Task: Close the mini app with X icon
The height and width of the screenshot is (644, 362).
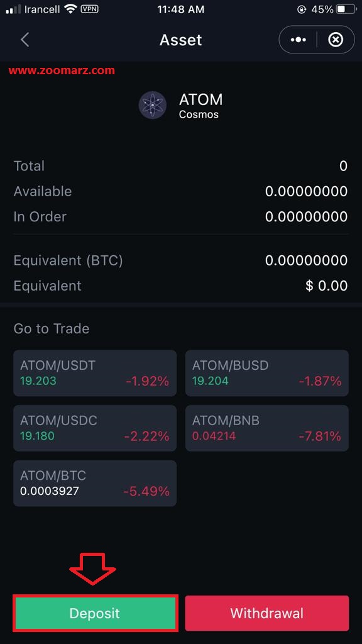Action: tap(336, 40)
